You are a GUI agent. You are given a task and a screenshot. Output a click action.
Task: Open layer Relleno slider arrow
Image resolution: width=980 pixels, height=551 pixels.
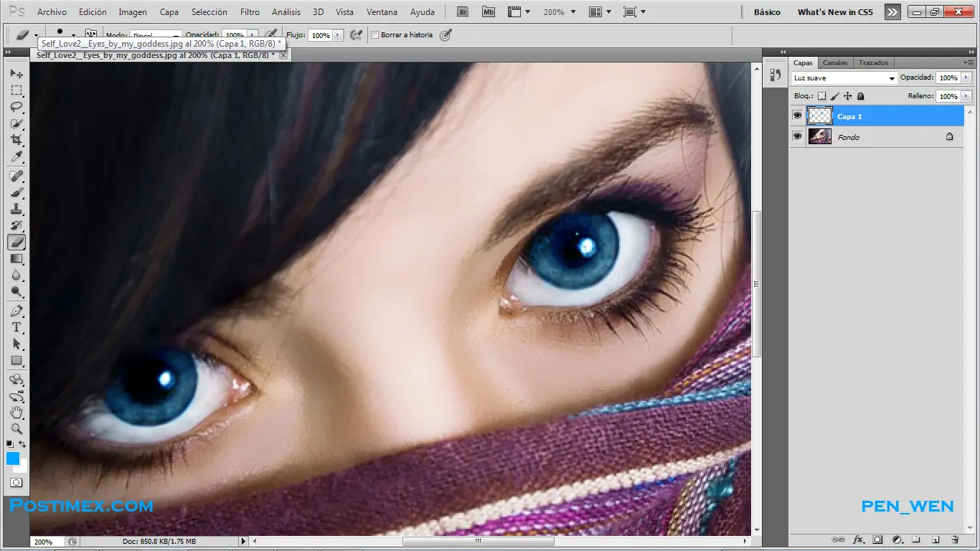click(x=966, y=96)
